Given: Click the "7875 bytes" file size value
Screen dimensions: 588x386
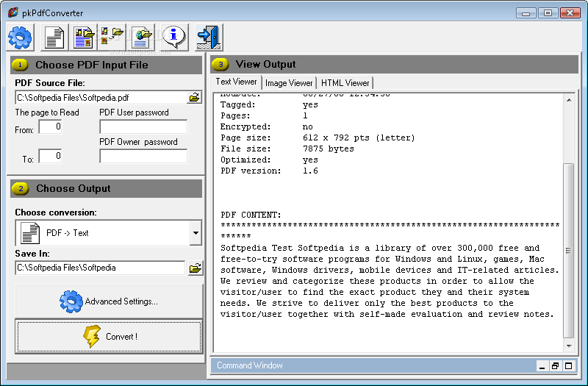Looking at the screenshot, I should point(328,149).
